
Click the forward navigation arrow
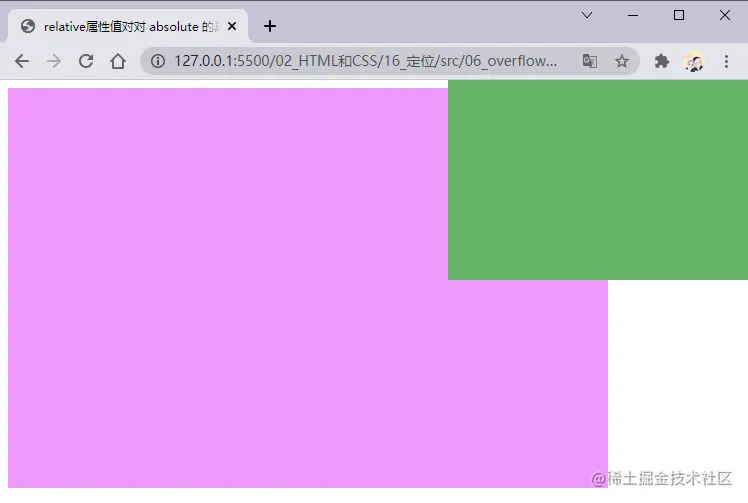click(54, 61)
